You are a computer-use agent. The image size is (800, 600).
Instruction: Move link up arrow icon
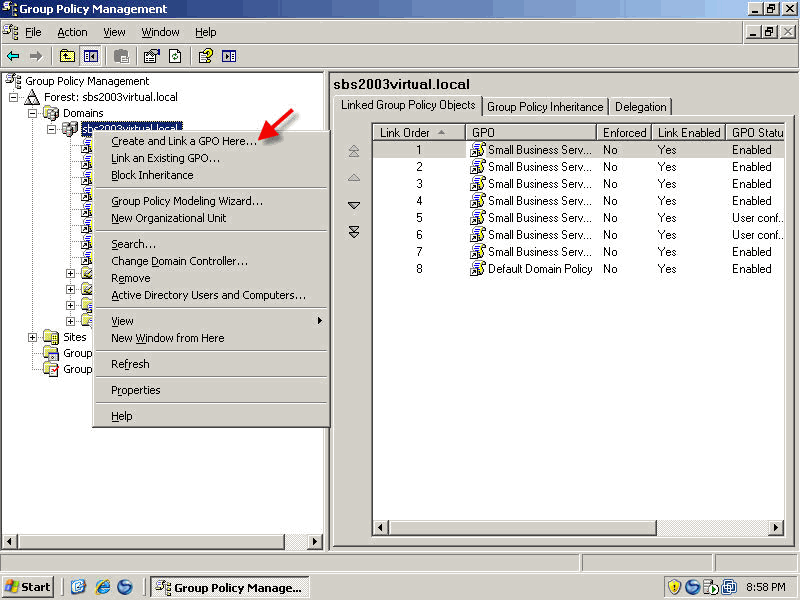point(354,178)
